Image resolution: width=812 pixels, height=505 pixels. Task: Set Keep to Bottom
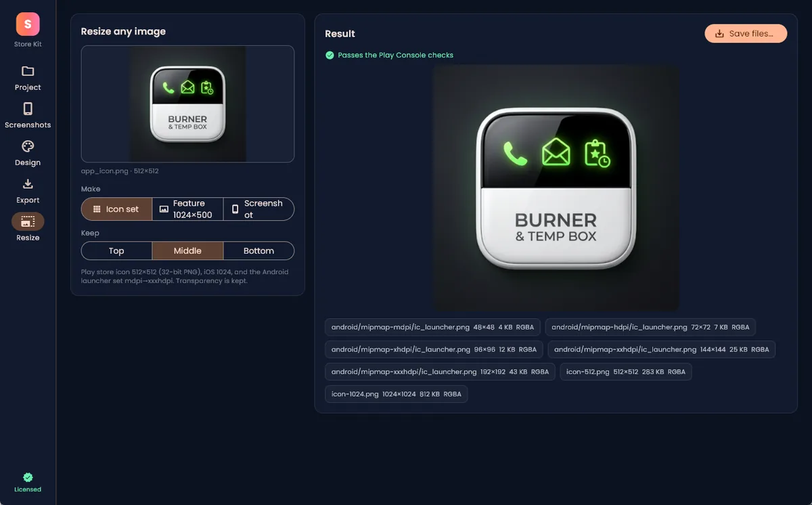(x=258, y=250)
